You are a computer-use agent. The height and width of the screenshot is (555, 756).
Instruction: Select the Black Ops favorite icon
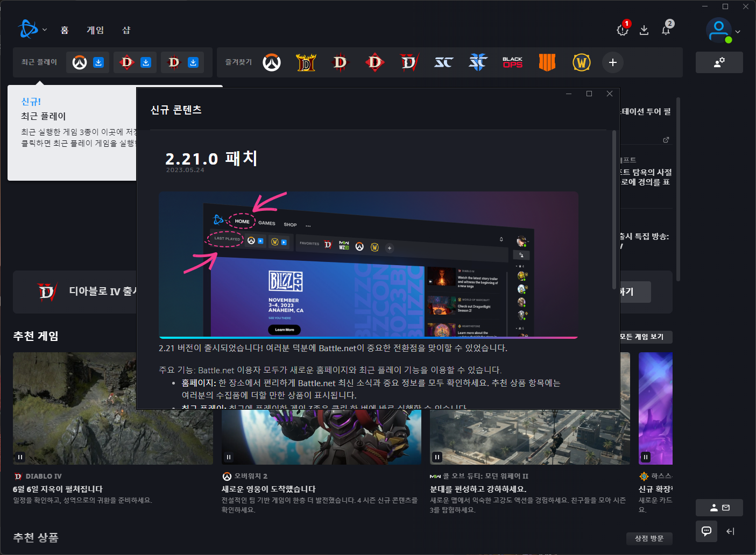point(513,62)
